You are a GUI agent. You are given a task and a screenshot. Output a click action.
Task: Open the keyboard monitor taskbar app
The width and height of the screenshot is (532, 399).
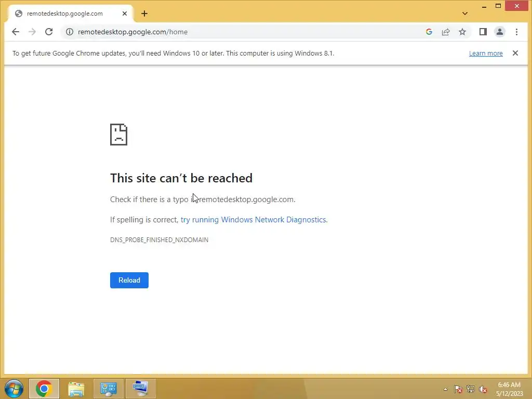pos(140,389)
